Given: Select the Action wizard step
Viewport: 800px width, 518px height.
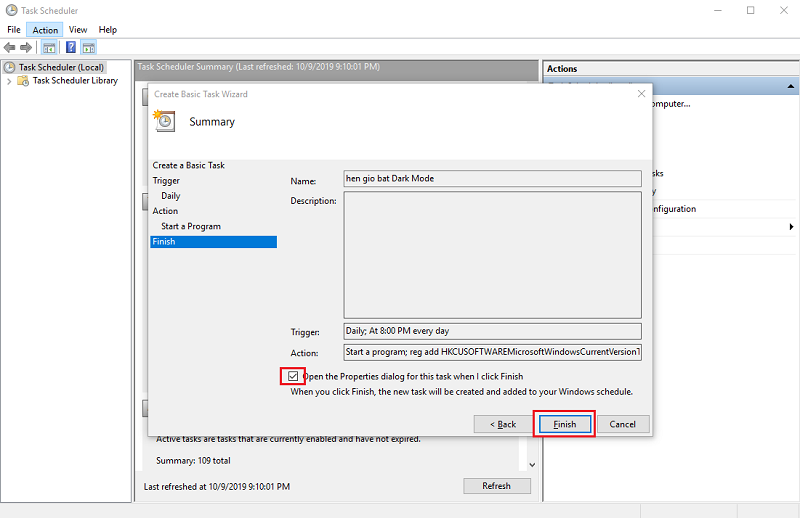Looking at the screenshot, I should tap(165, 211).
